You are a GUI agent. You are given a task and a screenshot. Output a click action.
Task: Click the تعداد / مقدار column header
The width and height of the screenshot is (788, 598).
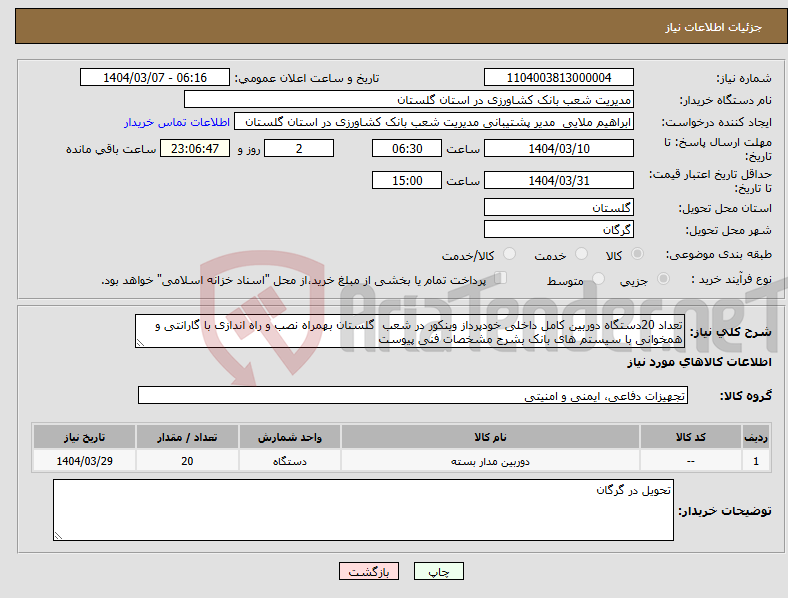pyautogui.click(x=187, y=437)
